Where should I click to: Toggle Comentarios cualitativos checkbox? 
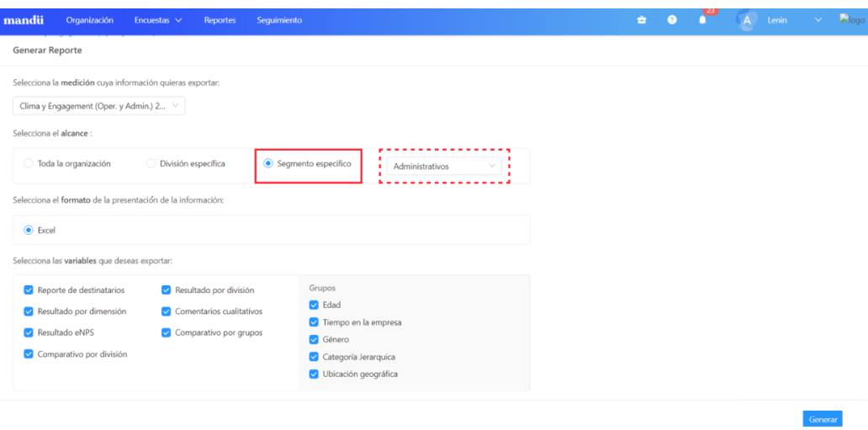point(166,311)
